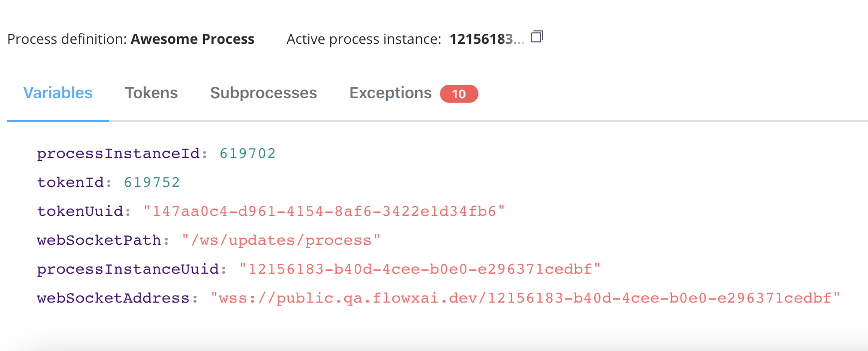Image resolution: width=868 pixels, height=351 pixels.
Task: Open the Subprocesses tab
Action: 263,93
